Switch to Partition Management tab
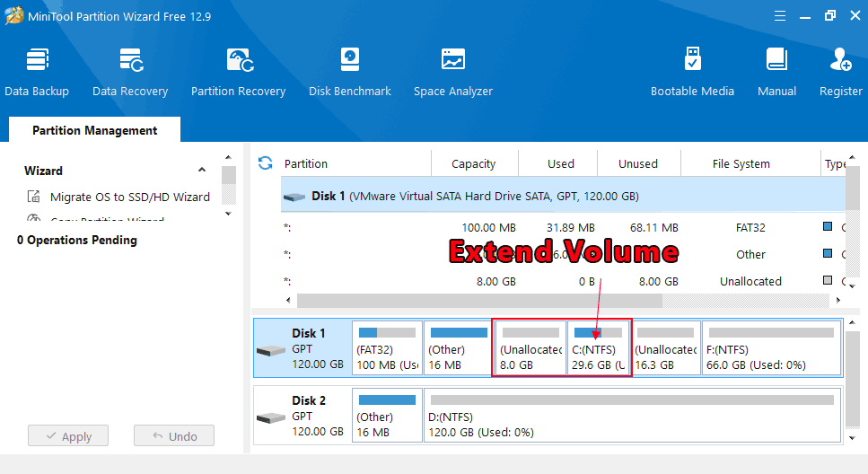868x474 pixels. click(94, 130)
